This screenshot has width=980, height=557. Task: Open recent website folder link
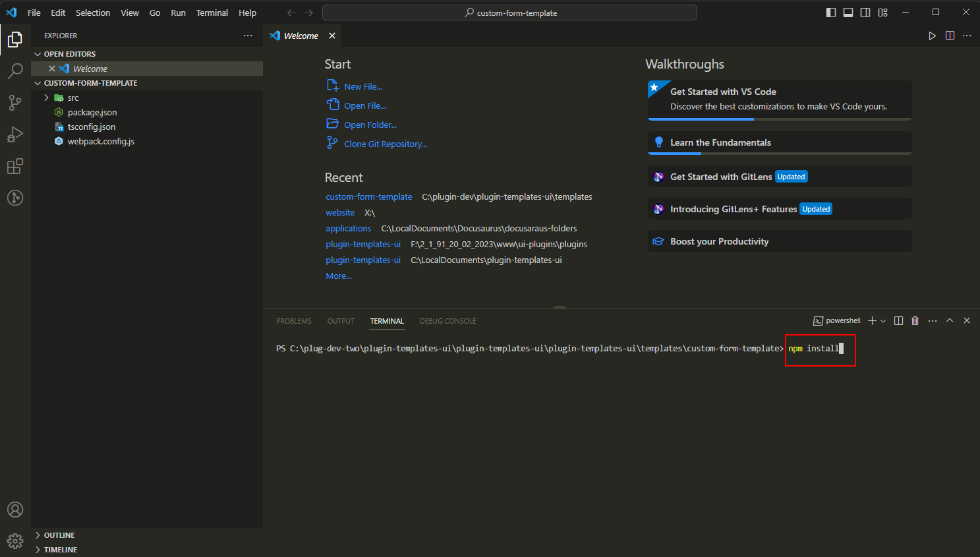340,212
